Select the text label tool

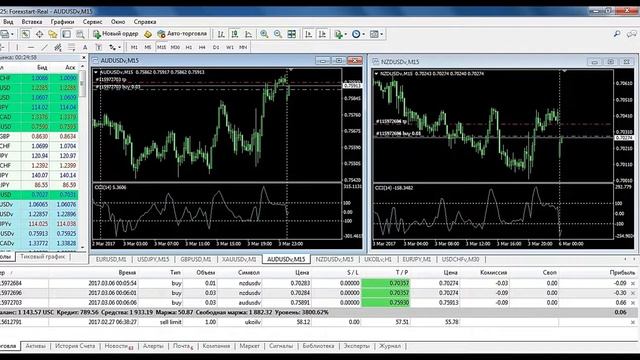pos(98,47)
